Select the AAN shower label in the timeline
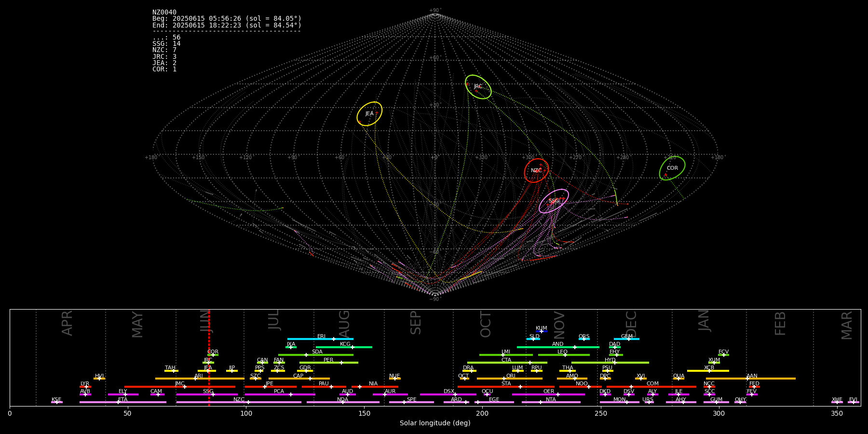This screenshot has height=434, width=868. tap(752, 376)
